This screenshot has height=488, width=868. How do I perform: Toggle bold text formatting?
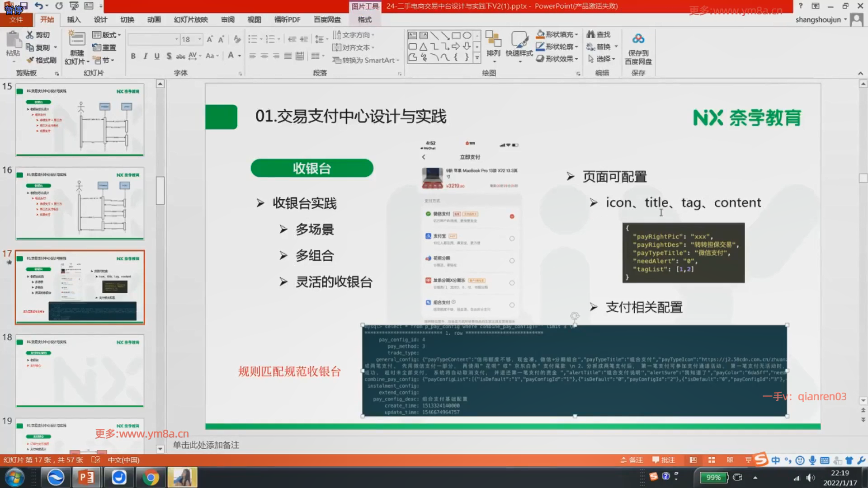[x=133, y=56]
